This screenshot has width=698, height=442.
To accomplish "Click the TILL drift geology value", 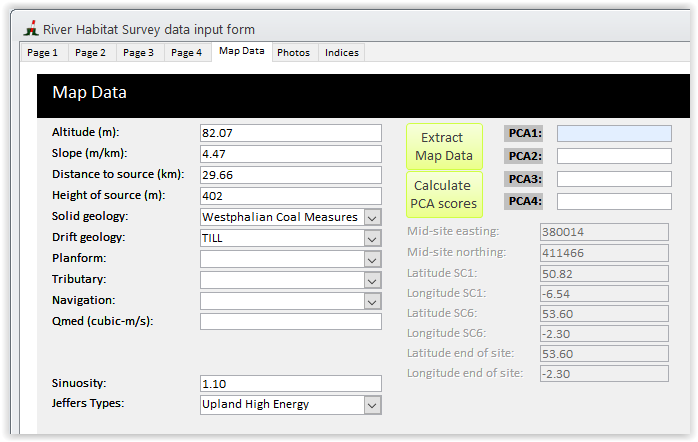I will click(212, 239).
